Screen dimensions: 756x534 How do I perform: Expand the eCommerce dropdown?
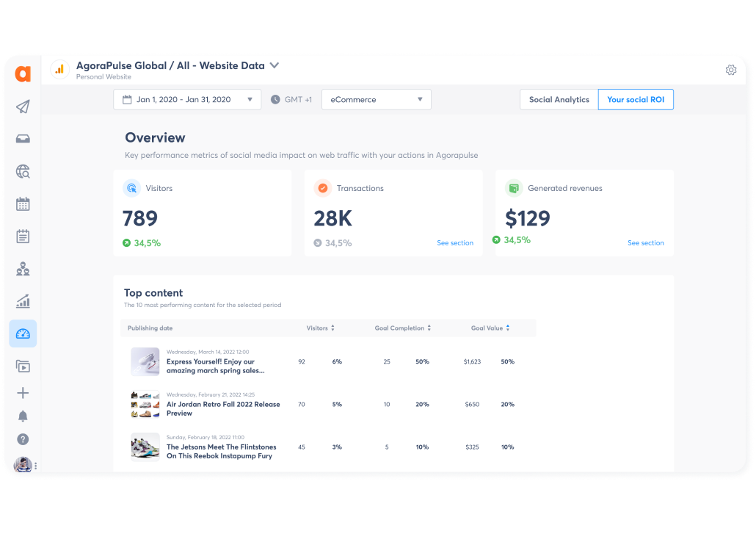376,100
